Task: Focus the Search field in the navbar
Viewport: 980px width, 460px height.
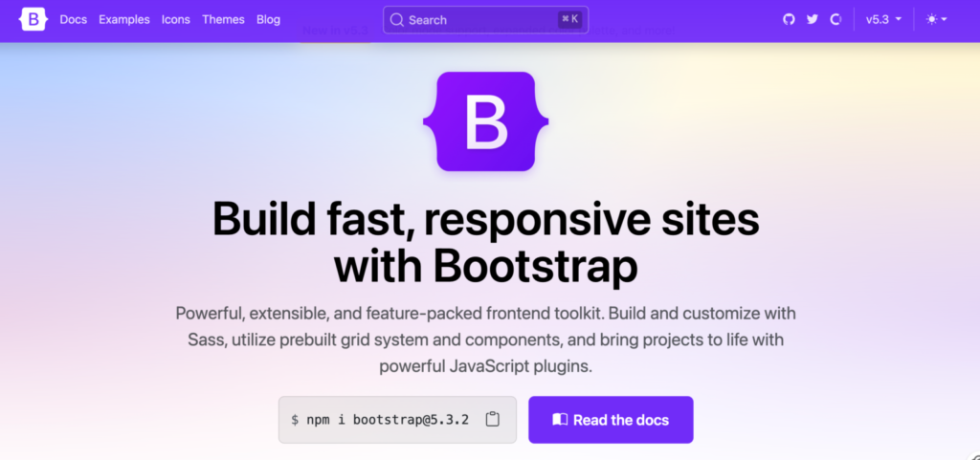Action: (x=485, y=20)
